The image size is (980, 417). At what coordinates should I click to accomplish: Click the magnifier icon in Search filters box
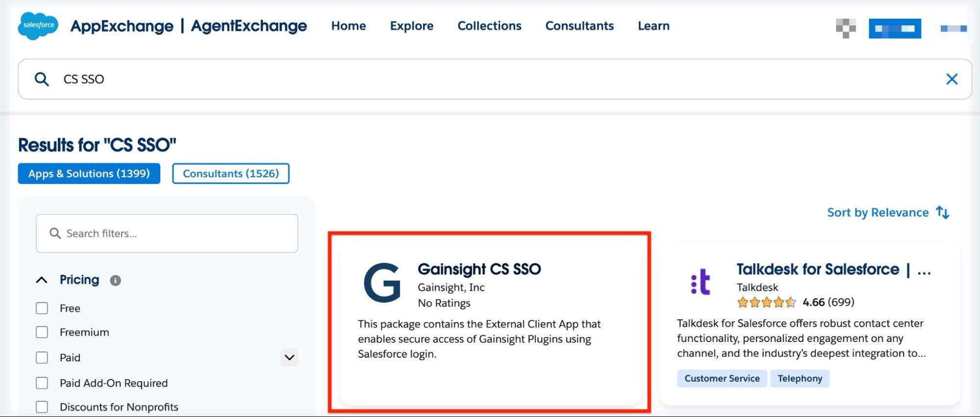55,234
